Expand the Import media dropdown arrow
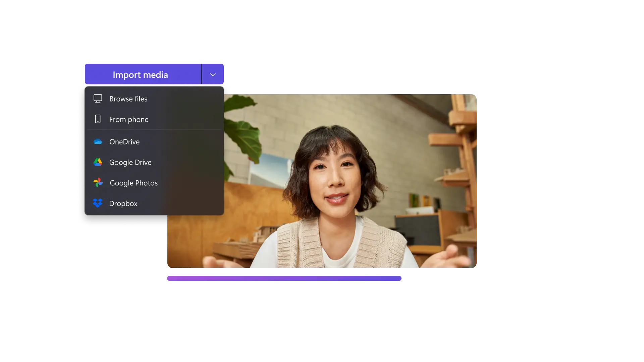 tap(213, 74)
